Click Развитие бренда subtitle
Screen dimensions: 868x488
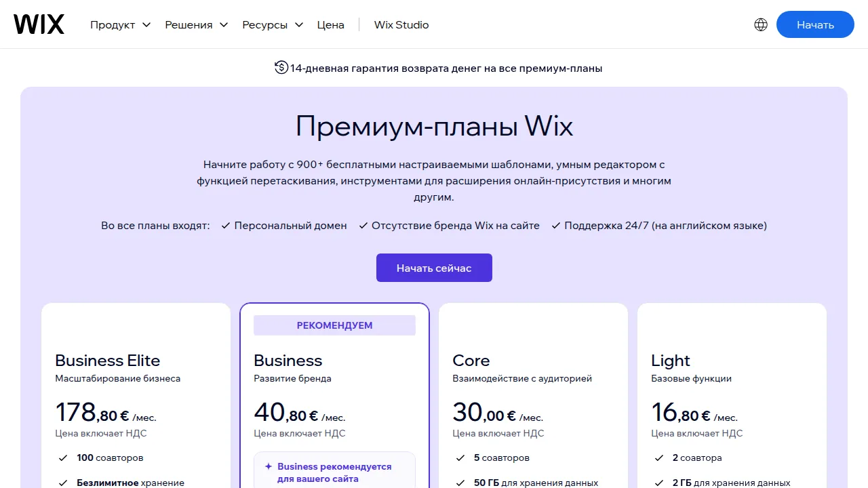292,378
